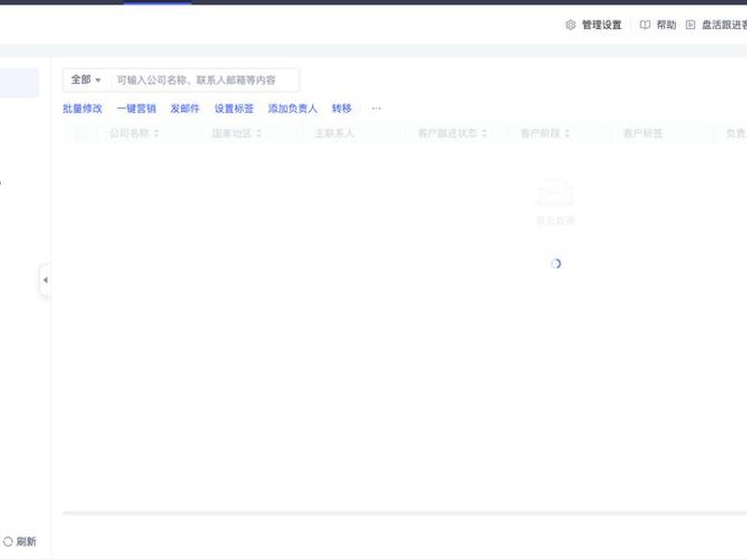Screen dimensions: 747x560
Task: Click the 管理设置 label
Action: coord(601,25)
